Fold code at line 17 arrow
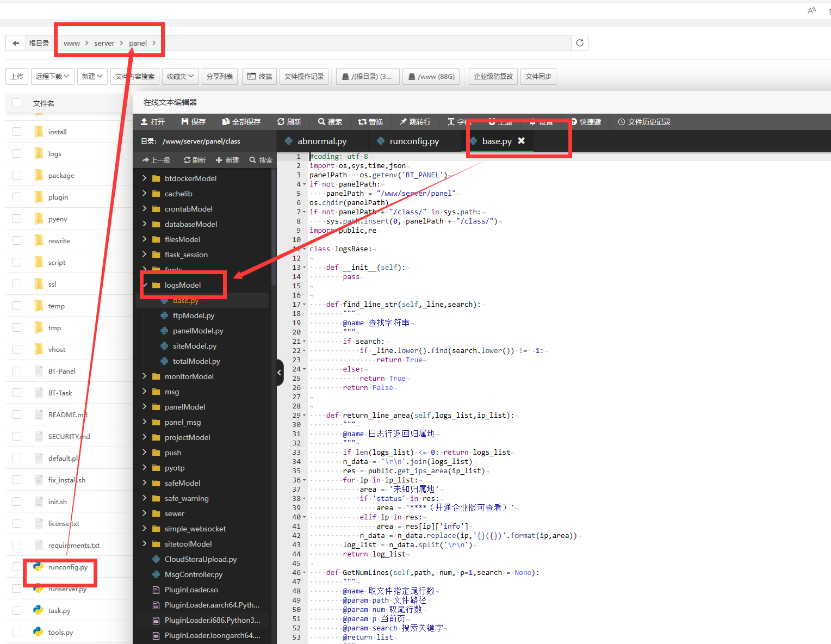The height and width of the screenshot is (644, 831). [304, 305]
